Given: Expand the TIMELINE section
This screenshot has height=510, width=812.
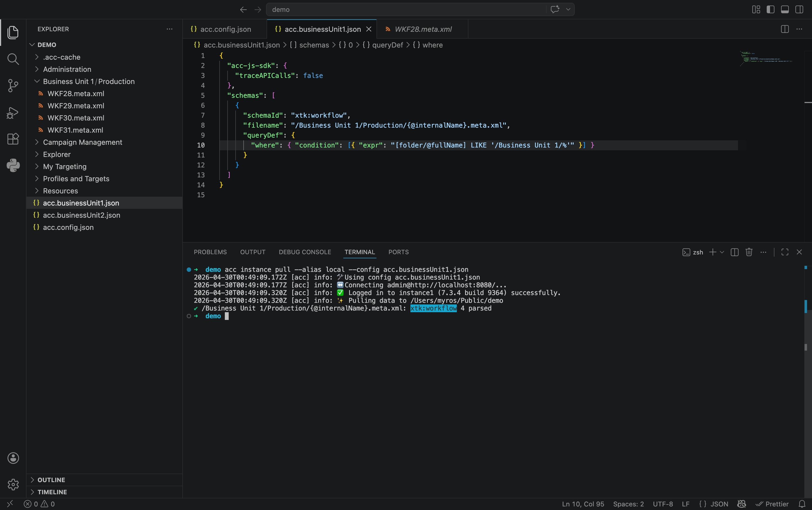Looking at the screenshot, I should (104, 492).
